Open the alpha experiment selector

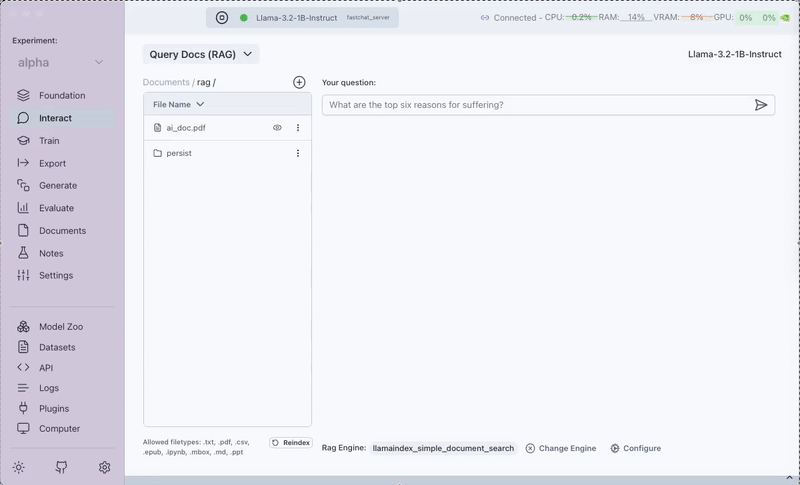point(61,63)
